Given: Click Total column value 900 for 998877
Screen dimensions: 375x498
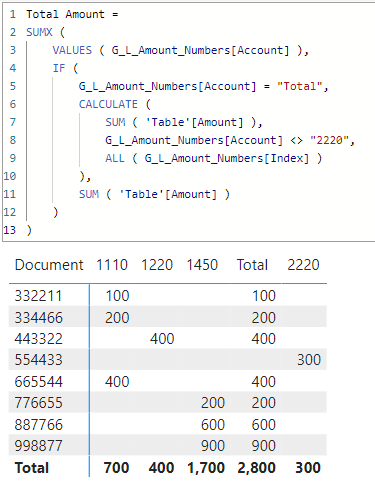Looking at the screenshot, I should pyautogui.click(x=264, y=446).
